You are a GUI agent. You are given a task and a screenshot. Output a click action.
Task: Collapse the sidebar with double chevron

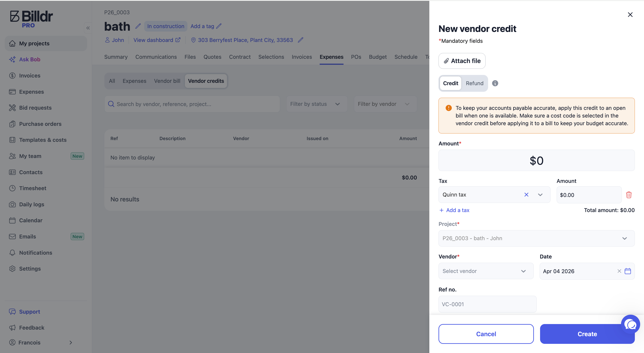point(88,28)
